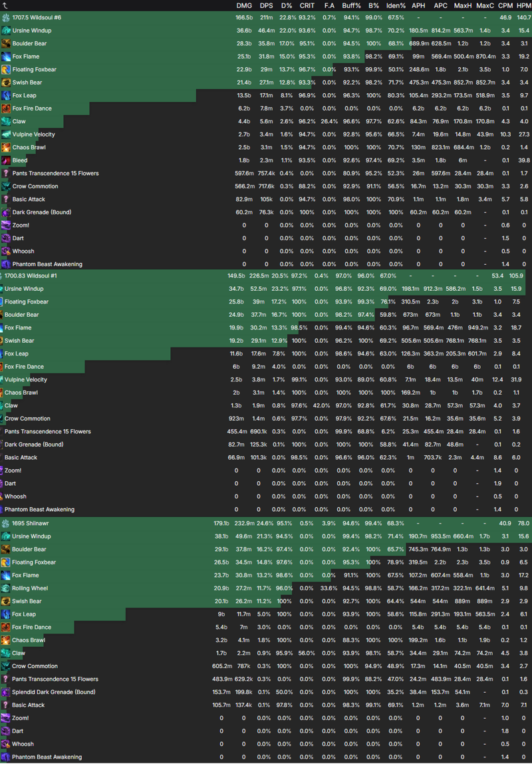
Task: Click the F.A column header
Action: 330,6
